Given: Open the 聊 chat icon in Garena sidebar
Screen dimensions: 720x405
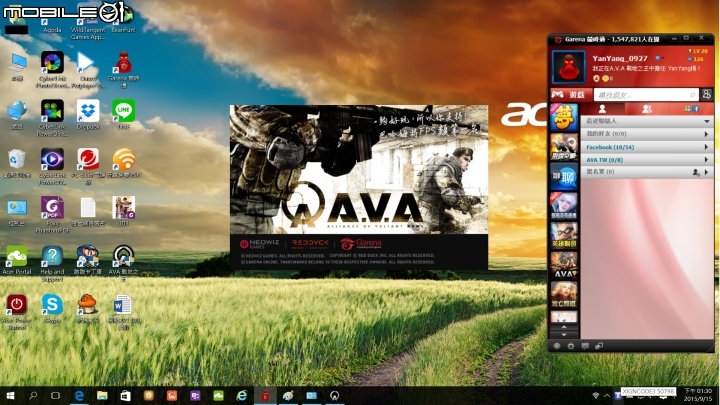Looking at the screenshot, I should 564,176.
